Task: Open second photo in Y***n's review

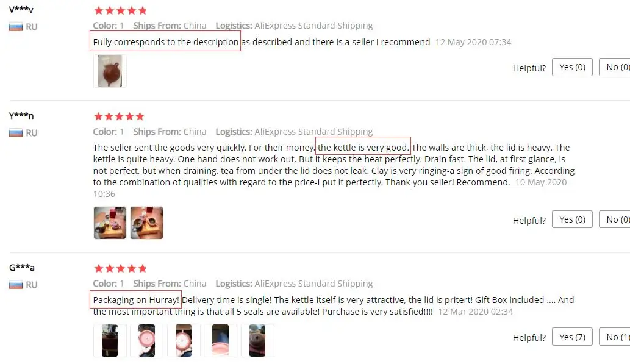Action: coord(146,223)
